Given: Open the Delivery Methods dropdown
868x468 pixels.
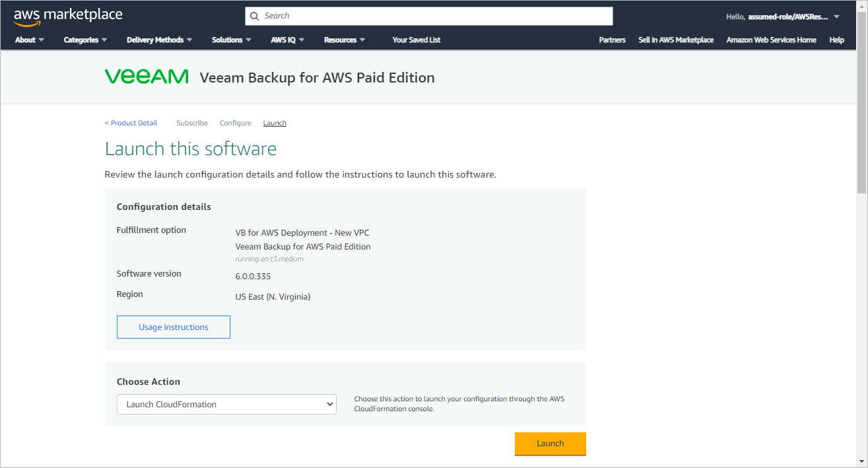Looking at the screenshot, I should pyautogui.click(x=159, y=40).
